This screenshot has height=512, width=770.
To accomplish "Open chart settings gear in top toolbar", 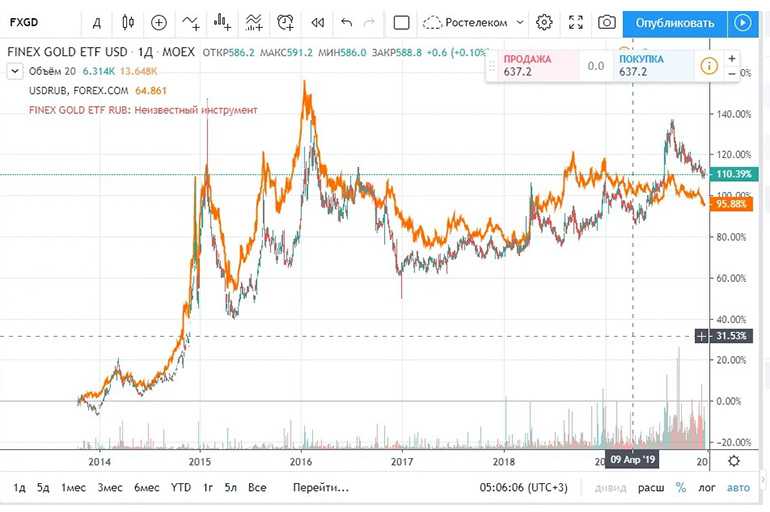I will pos(544,23).
